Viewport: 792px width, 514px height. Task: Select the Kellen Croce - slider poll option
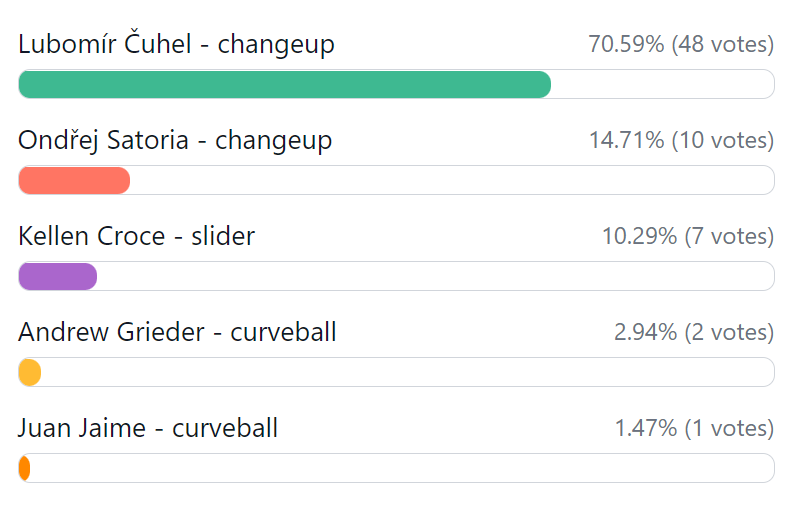pos(137,236)
